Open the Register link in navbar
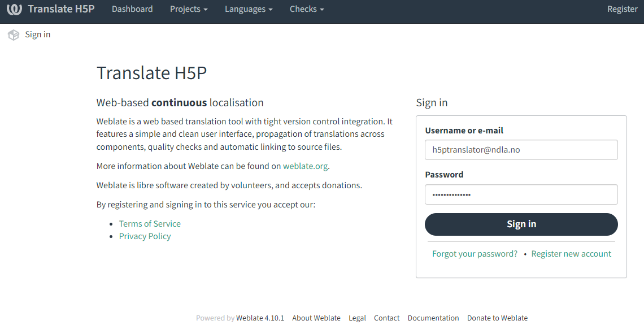Viewport: 644px width, 329px height. tap(622, 9)
